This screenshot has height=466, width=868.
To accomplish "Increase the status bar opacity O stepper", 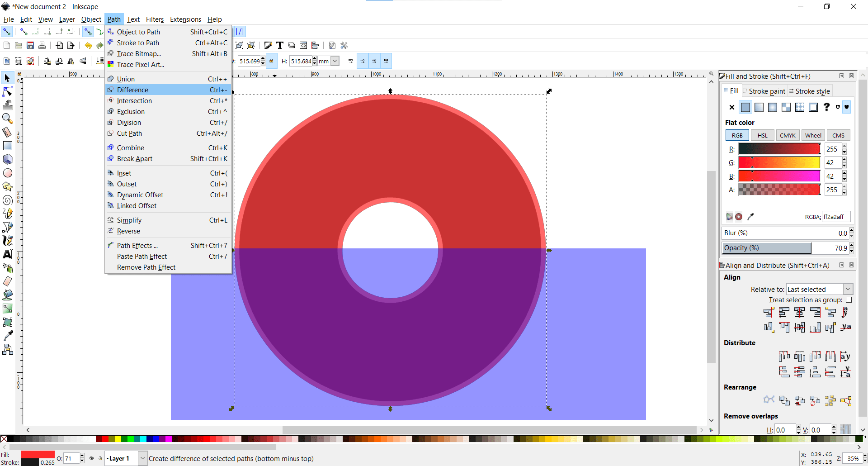I will [x=82, y=456].
